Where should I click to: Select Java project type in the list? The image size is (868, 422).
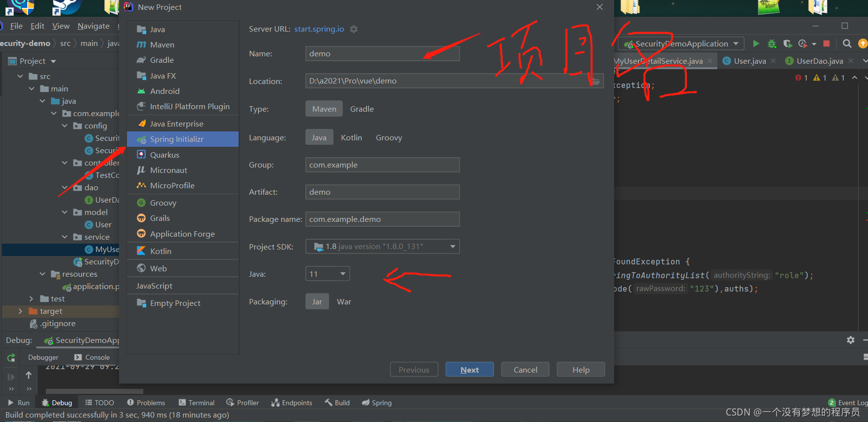(183, 29)
